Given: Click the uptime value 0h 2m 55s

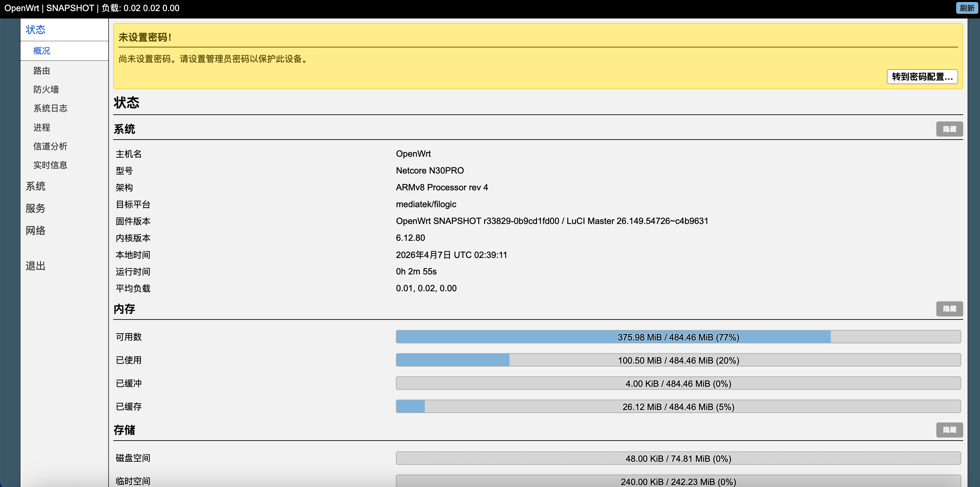Looking at the screenshot, I should coord(416,271).
